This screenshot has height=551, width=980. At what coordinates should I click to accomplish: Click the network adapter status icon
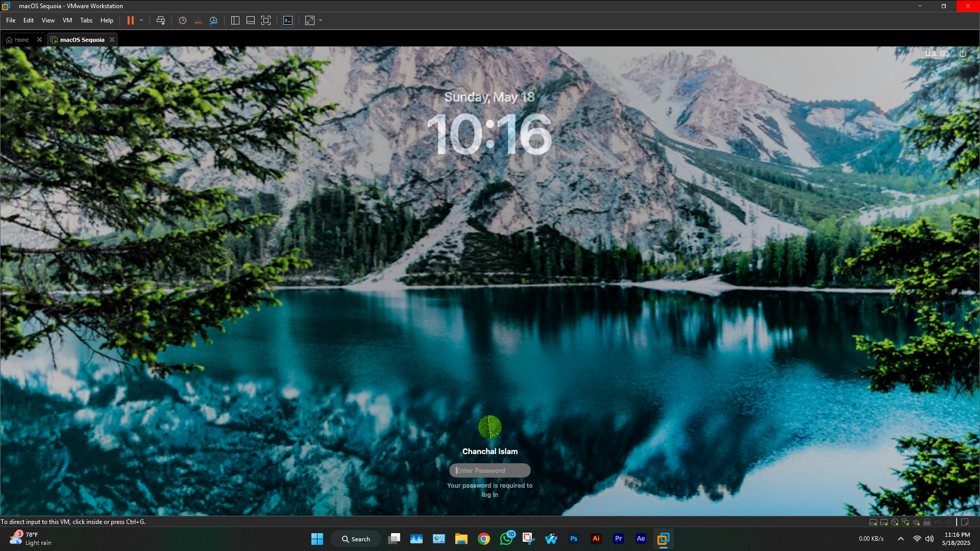[x=905, y=522]
